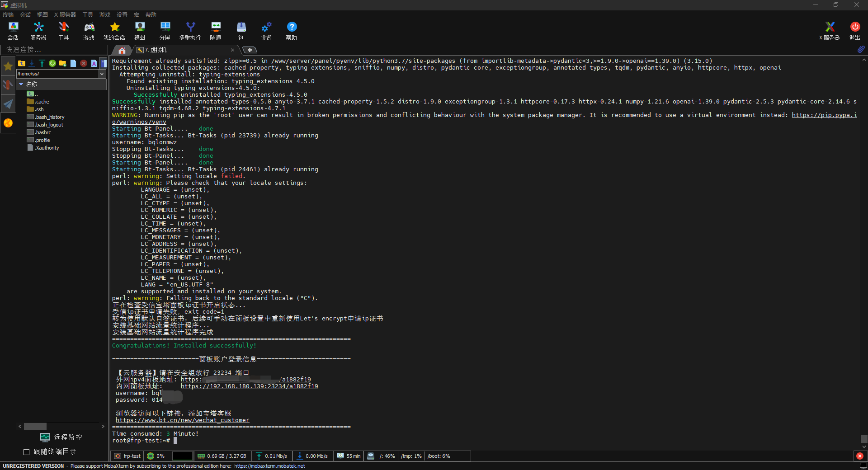
Task: Open the star Sessions sidebar tab
Action: coord(8,66)
